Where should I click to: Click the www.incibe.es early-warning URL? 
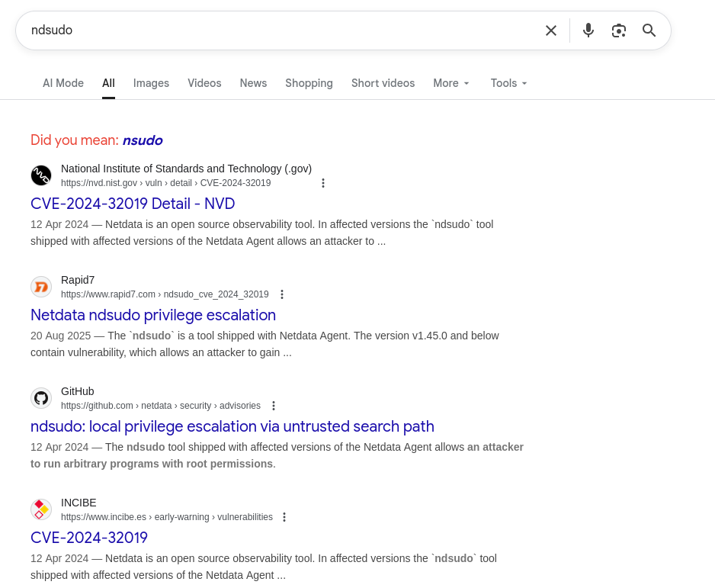point(167,517)
